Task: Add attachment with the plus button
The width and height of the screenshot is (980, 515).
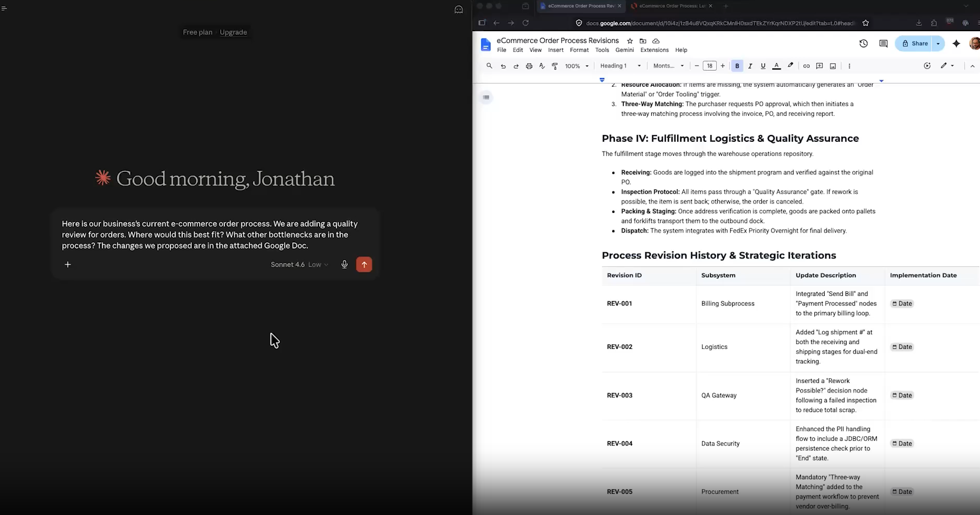Action: pos(68,265)
